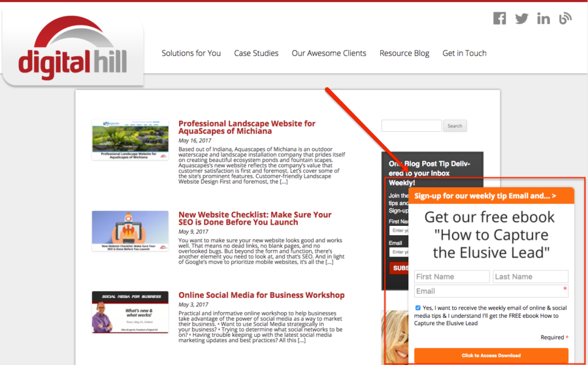Open the Get in Touch page
This screenshot has width=588, height=365.
pos(465,53)
